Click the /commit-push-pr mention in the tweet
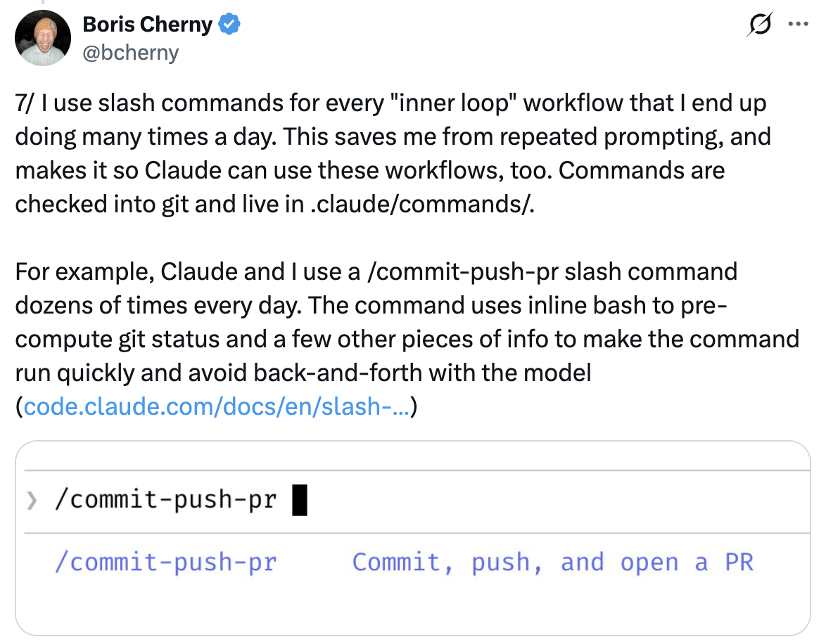826x644 pixels. [463, 271]
